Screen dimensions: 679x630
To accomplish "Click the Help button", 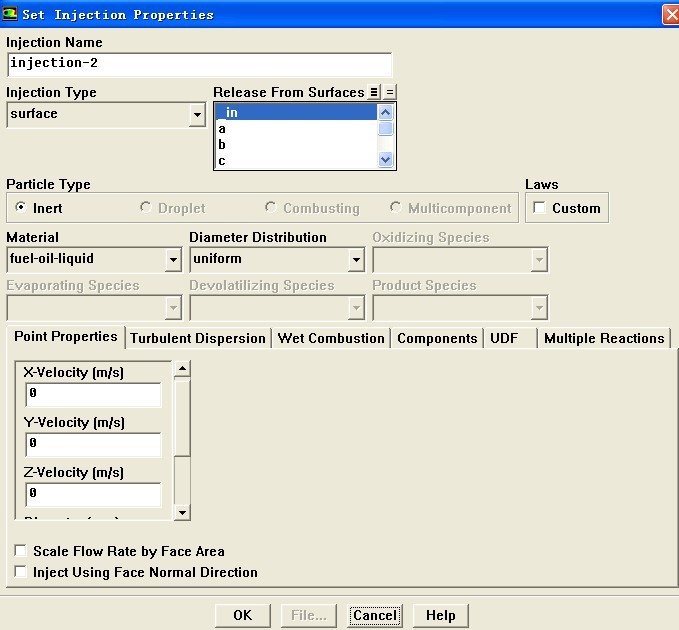I will [440, 615].
